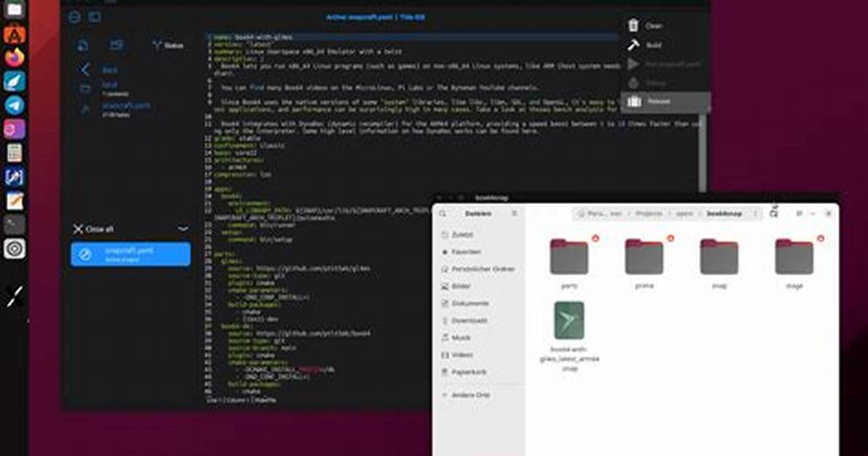Launch Telegram from the dock
868x456 pixels.
(x=15, y=105)
